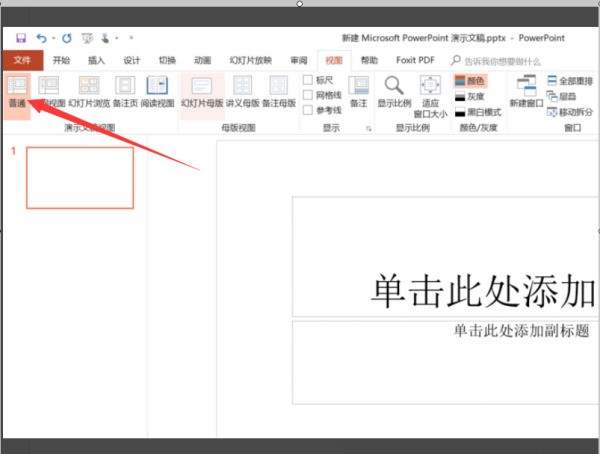600x454 pixels.
Task: Switch to the 插入 Insert tab
Action: click(96, 60)
